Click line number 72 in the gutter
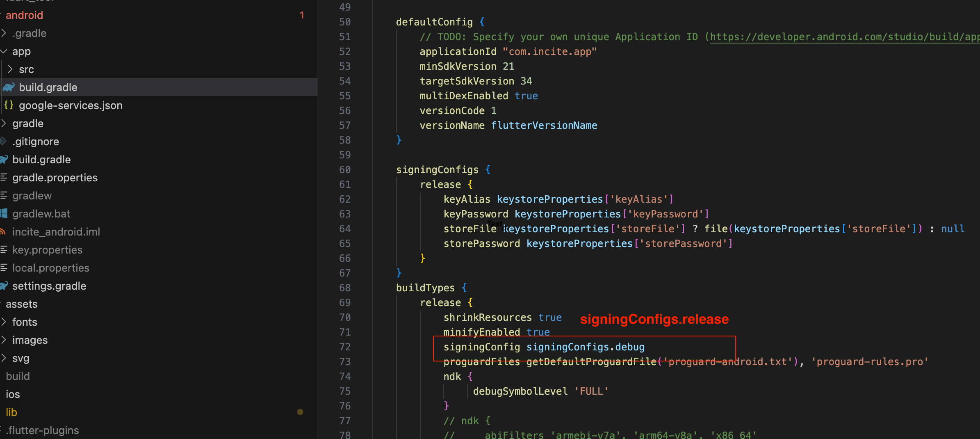Screen dimensions: 980x439 tap(345, 347)
